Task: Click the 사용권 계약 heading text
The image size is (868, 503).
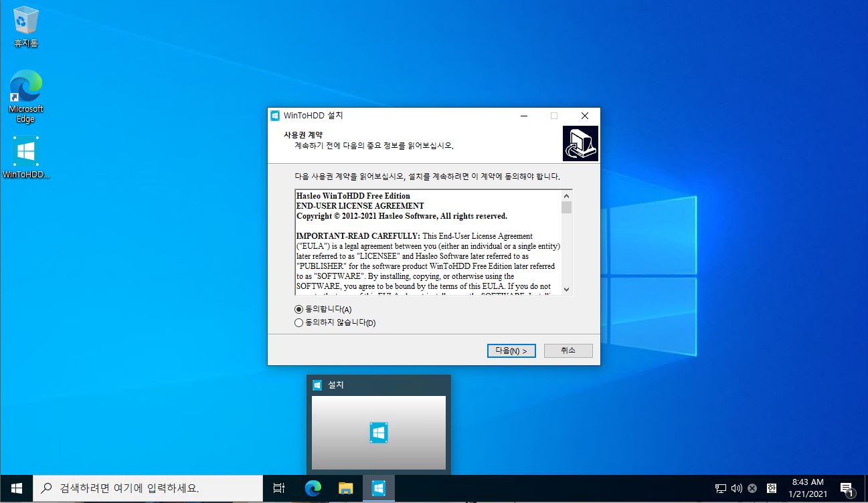Action: tap(302, 134)
